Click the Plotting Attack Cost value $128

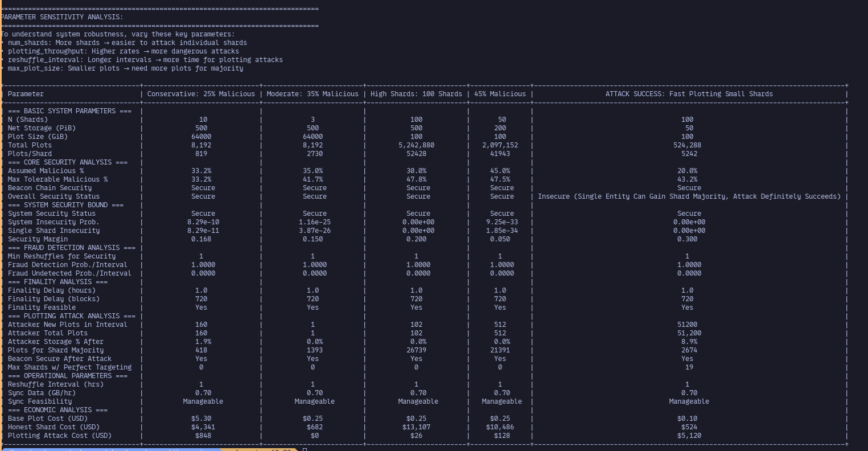point(502,436)
